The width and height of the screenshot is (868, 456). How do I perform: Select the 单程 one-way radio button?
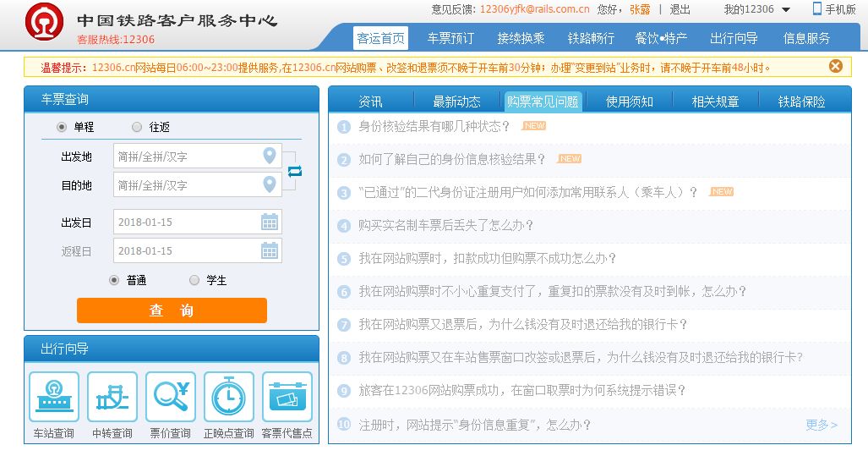[x=62, y=127]
